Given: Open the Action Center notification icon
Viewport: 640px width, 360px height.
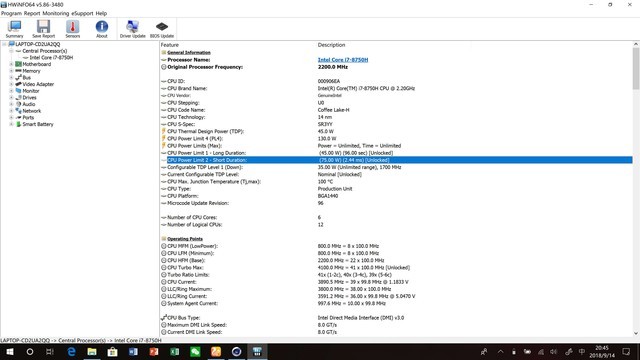Looking at the screenshot, I should click(627, 351).
